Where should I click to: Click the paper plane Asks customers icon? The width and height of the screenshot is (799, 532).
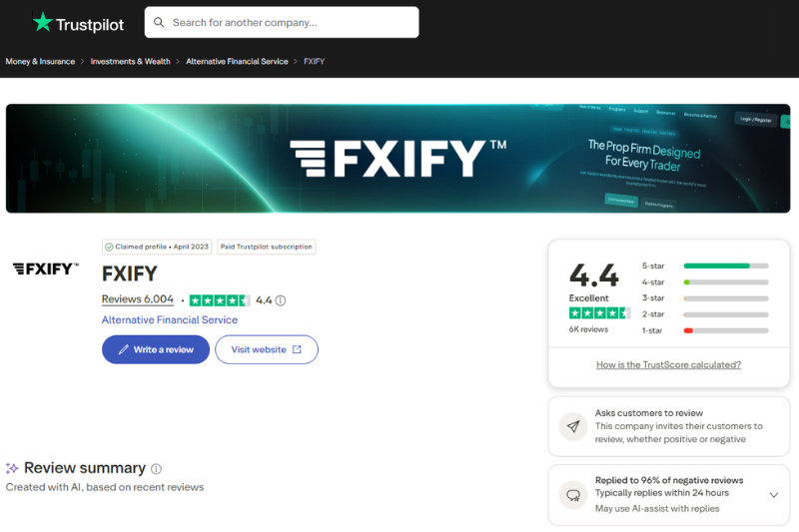573,426
